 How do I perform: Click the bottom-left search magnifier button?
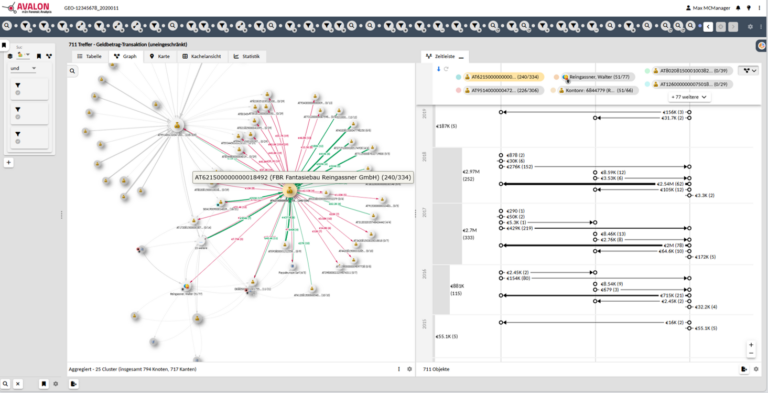pyautogui.click(x=5, y=384)
